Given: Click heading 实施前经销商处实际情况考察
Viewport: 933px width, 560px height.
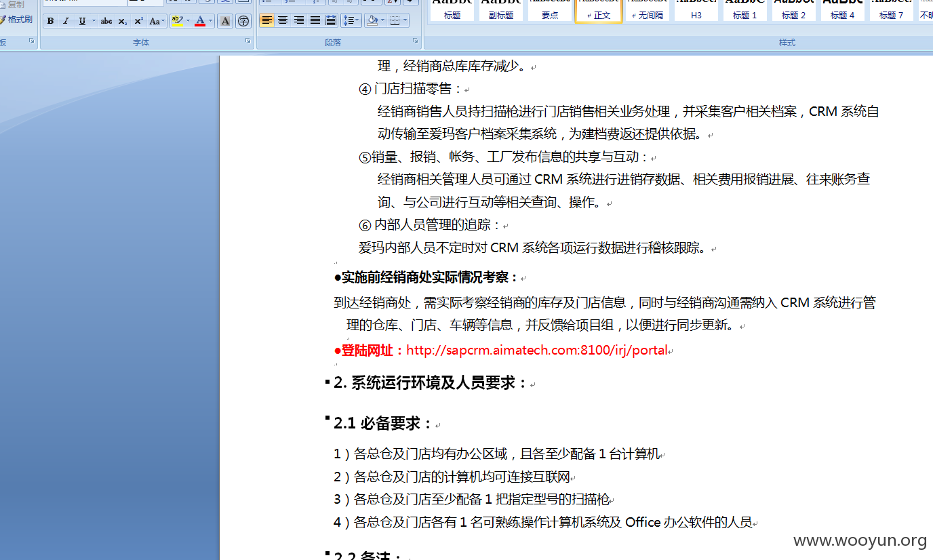Looking at the screenshot, I should pos(426,277).
